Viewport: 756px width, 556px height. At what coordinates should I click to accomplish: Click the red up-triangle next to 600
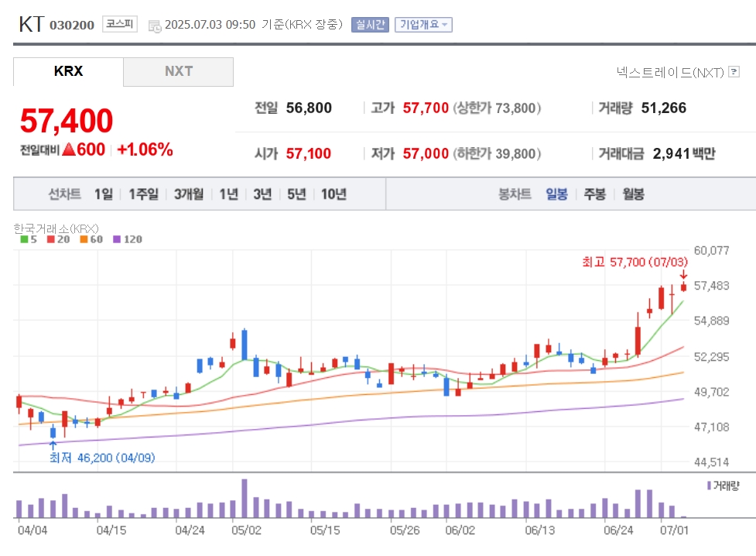pyautogui.click(x=69, y=149)
